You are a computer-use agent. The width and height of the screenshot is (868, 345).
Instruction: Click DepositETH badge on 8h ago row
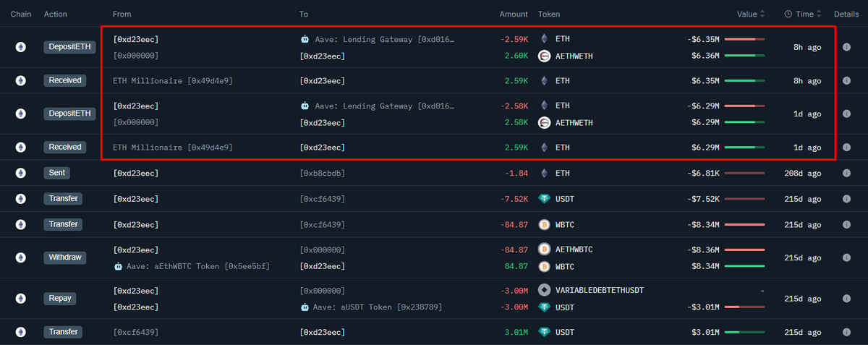click(x=68, y=47)
